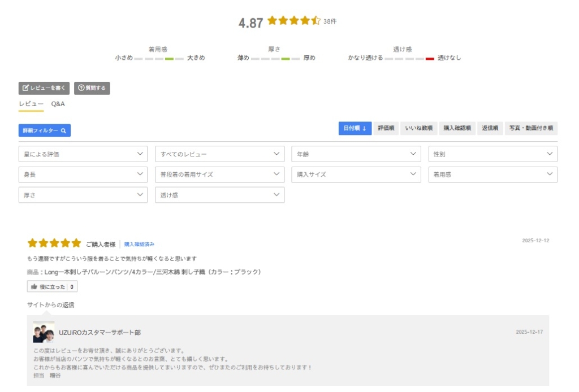The height and width of the screenshot is (392, 579).
Task: Open the 詳細フィルター search filter
Action: (45, 130)
